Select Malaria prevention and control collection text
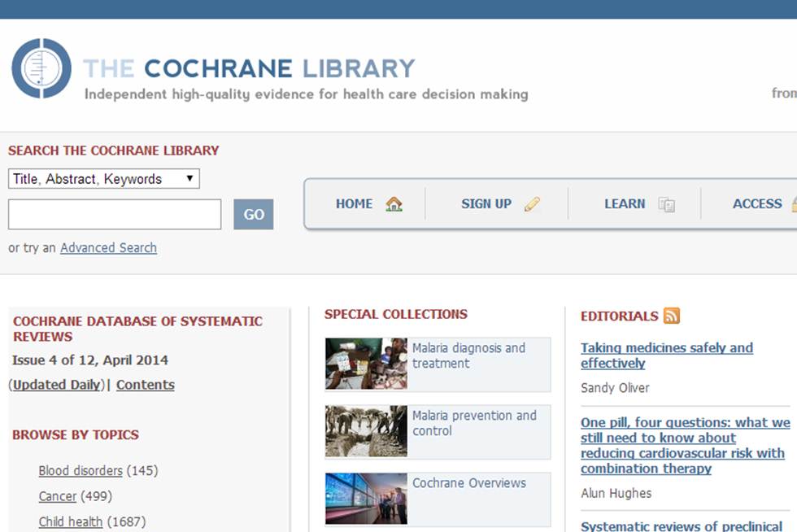This screenshot has height=532, width=797. point(474,423)
